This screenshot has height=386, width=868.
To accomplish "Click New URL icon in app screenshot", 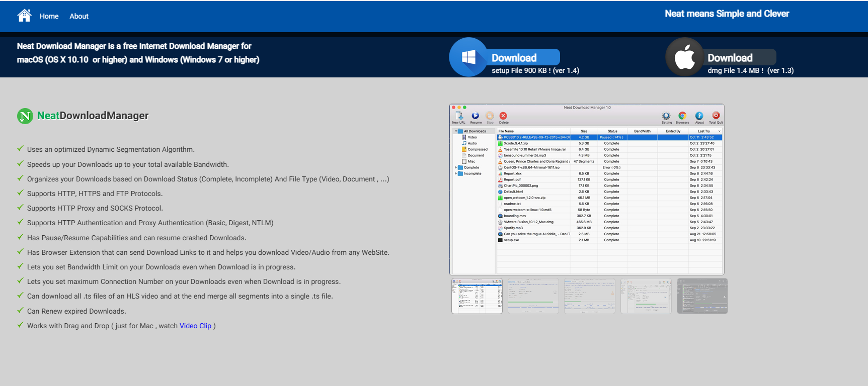I will tap(459, 116).
